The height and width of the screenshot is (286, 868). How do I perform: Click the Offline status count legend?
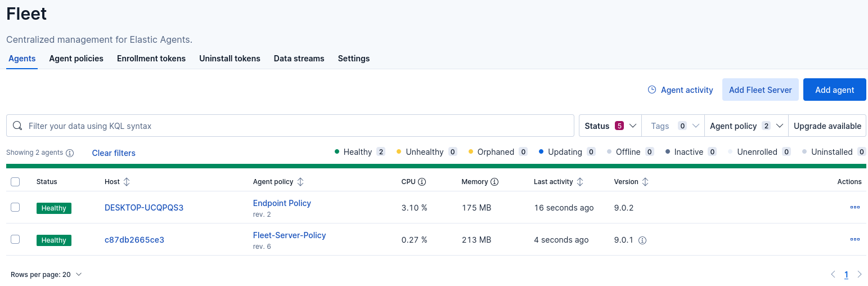pos(630,152)
